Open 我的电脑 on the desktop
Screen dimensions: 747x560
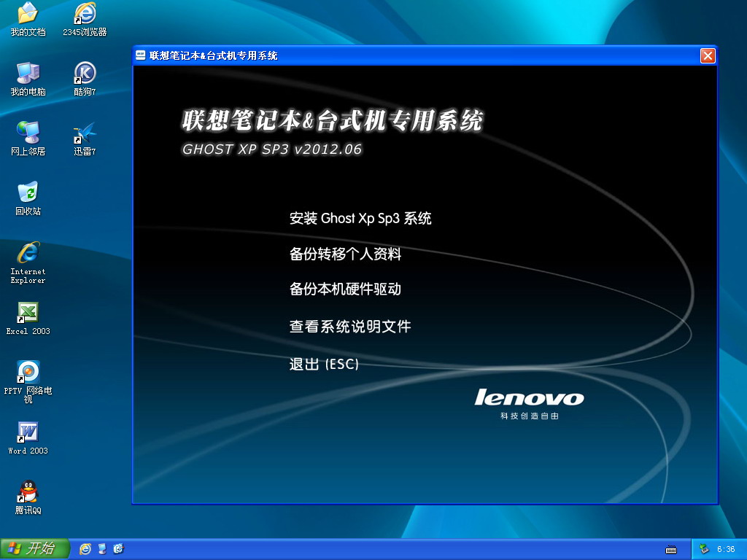(28, 74)
